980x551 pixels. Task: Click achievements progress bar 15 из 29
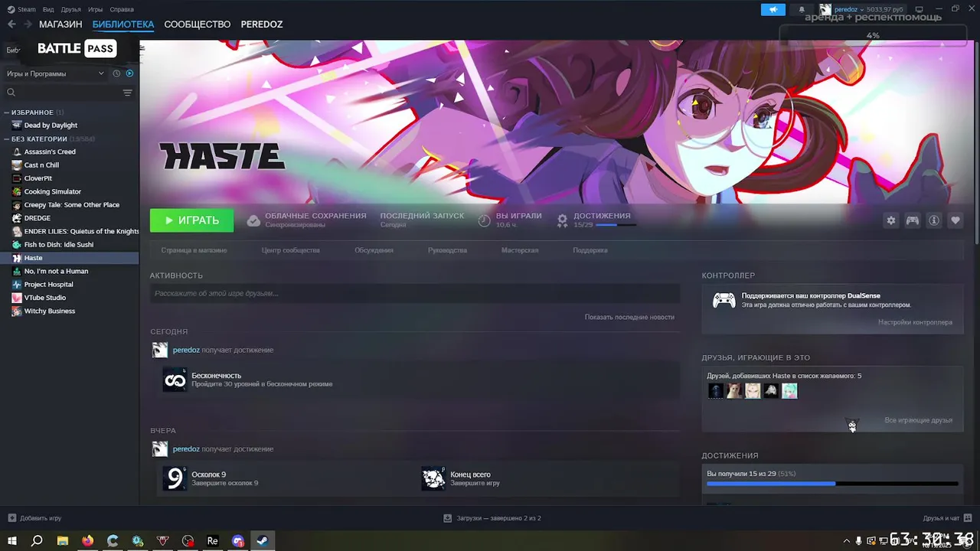pyautogui.click(x=832, y=484)
